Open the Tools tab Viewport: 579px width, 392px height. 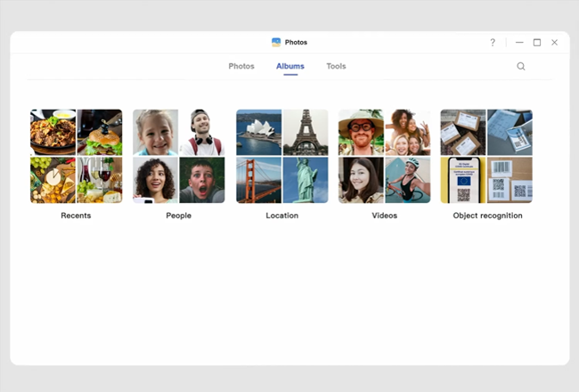pos(336,66)
